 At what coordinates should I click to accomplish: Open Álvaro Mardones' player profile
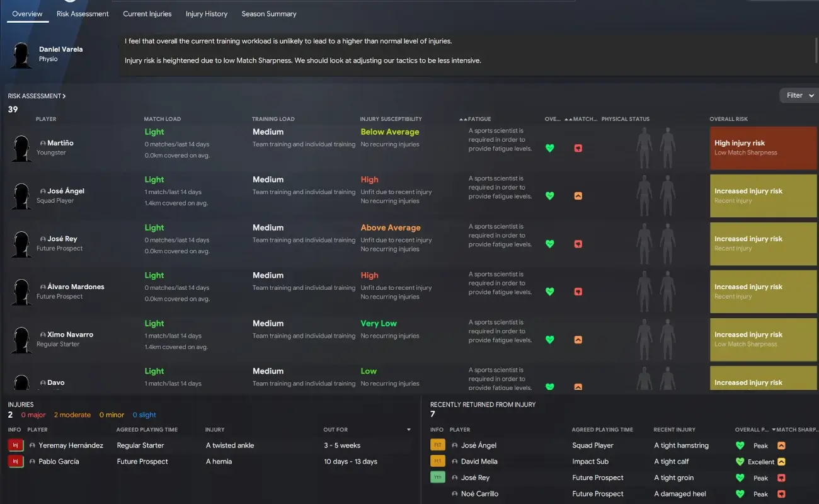click(x=76, y=287)
